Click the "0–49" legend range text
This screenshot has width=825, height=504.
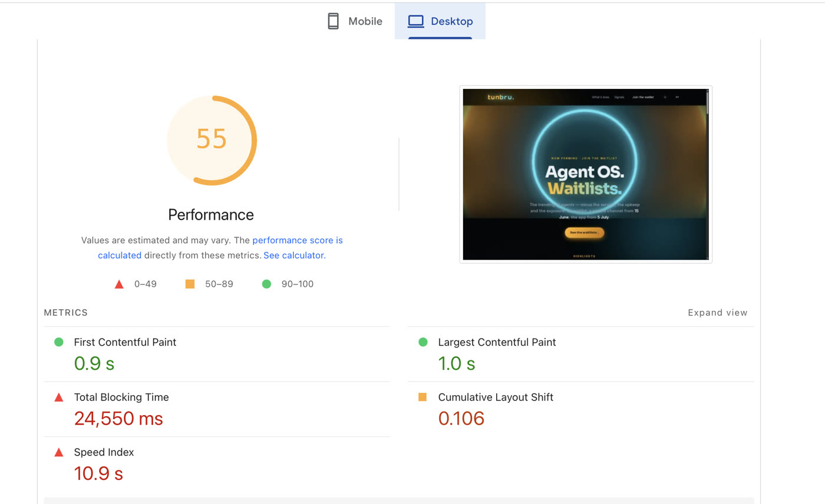pos(146,284)
